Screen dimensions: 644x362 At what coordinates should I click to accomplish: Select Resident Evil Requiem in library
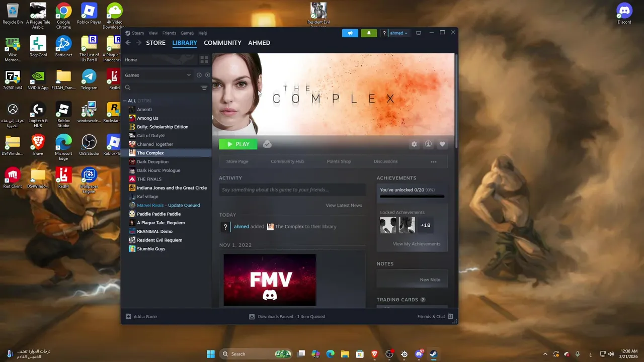coord(159,240)
